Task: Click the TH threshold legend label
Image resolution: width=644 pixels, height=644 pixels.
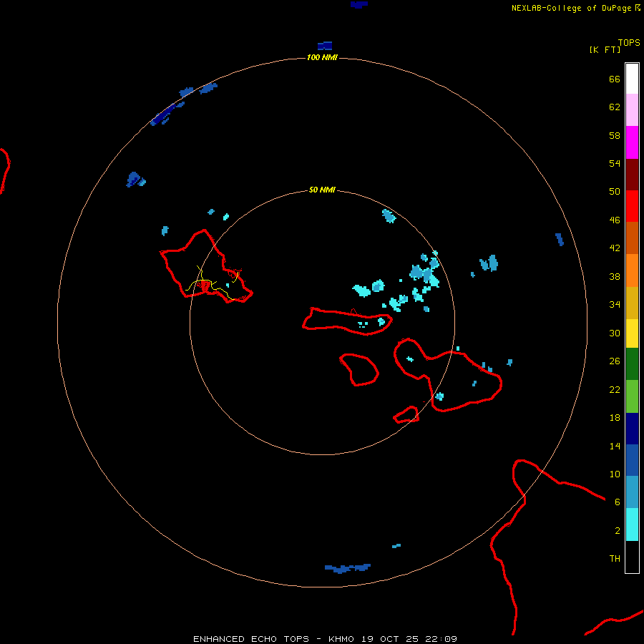Action: [x=615, y=559]
